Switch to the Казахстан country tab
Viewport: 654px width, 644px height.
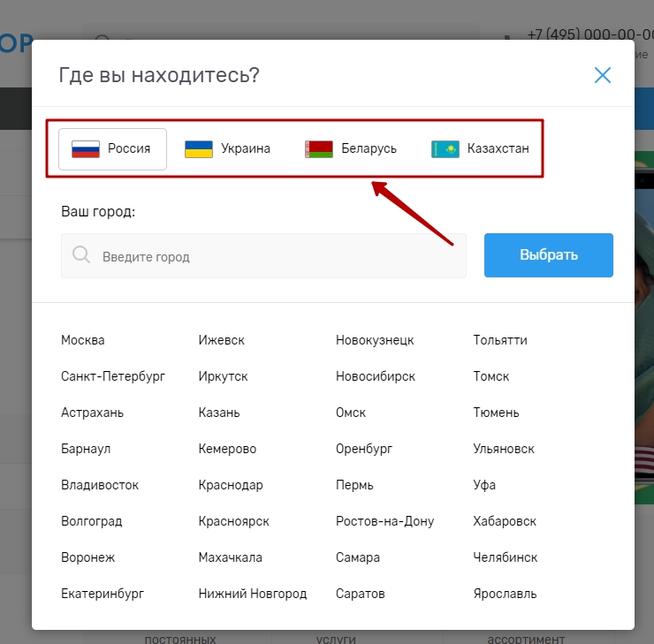click(498, 148)
